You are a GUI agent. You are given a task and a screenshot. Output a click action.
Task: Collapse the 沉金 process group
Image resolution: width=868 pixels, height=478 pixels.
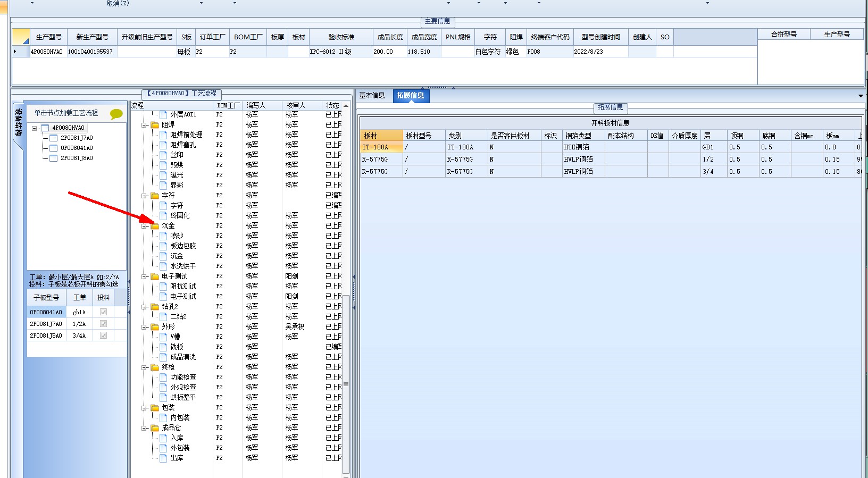(x=144, y=226)
